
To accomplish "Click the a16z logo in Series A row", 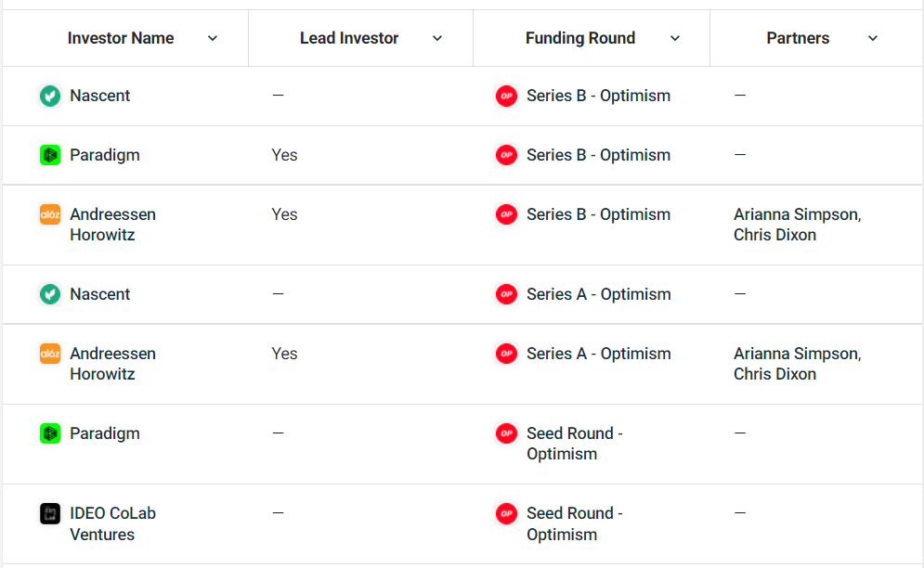I will point(50,354).
